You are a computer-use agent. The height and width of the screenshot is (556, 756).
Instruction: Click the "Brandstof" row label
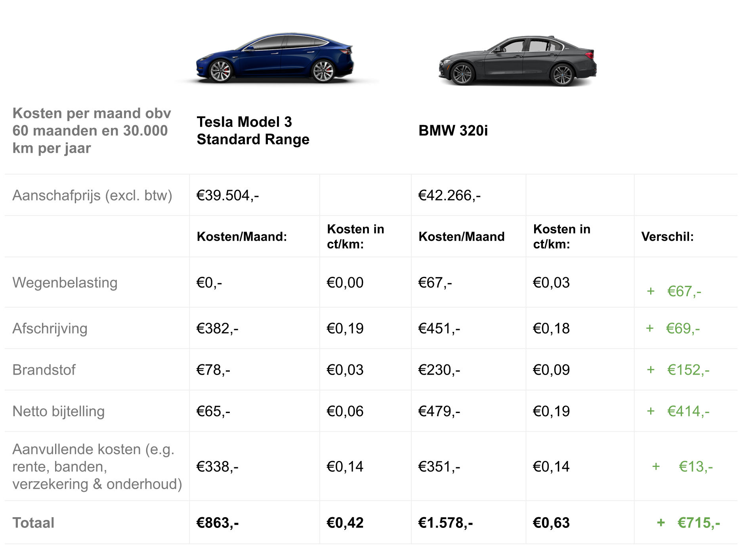click(x=44, y=370)
